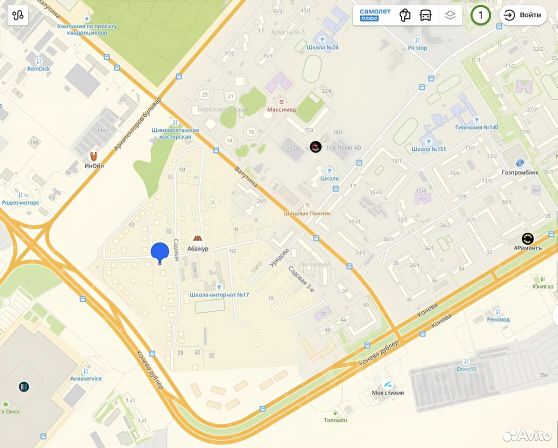This screenshot has width=558, height=448.
Task: Select the blue location pin marker
Action: coord(160,253)
